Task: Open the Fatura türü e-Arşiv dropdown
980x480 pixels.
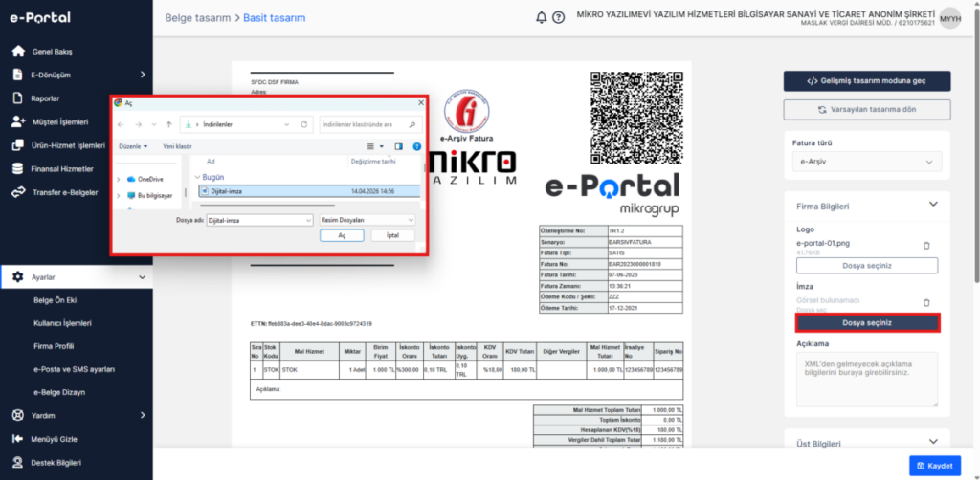Action: point(867,162)
